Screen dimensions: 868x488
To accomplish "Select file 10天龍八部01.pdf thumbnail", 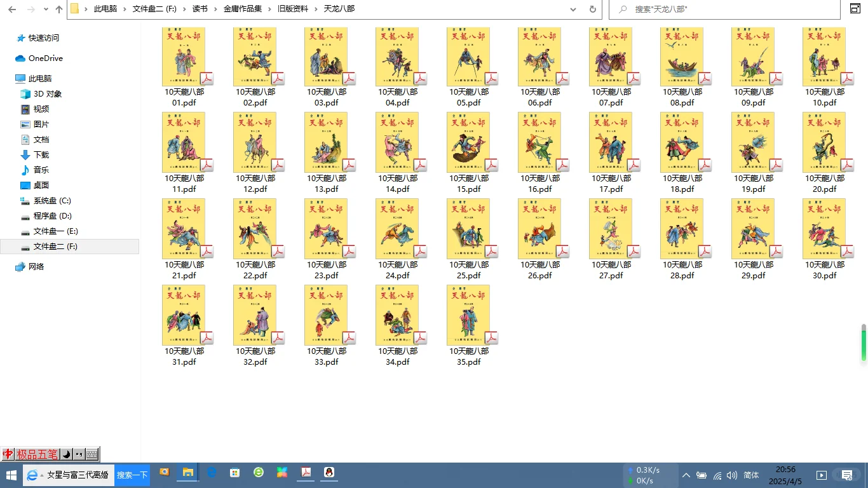I will (x=184, y=57).
